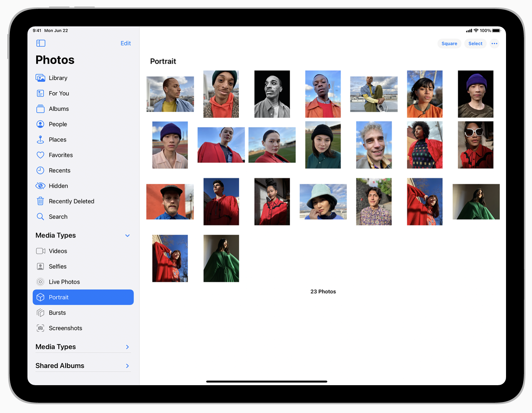The width and height of the screenshot is (532, 413).
Task: Click the Recents clock icon
Action: coord(40,170)
